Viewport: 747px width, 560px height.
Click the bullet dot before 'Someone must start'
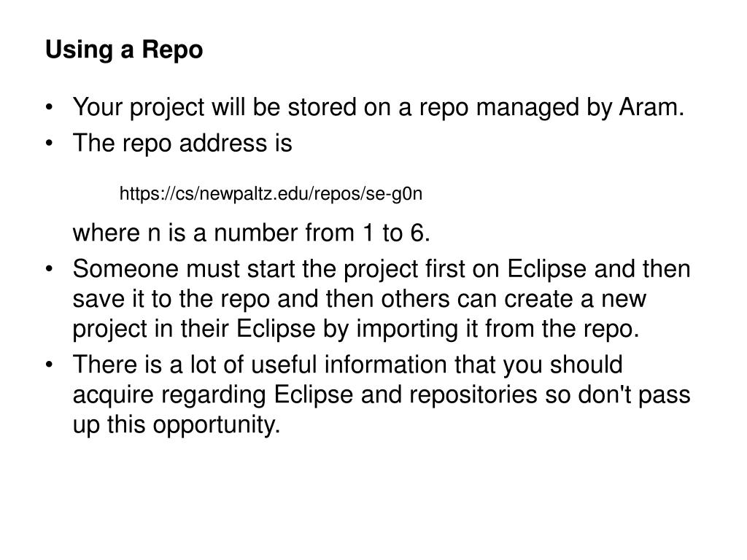[49, 269]
